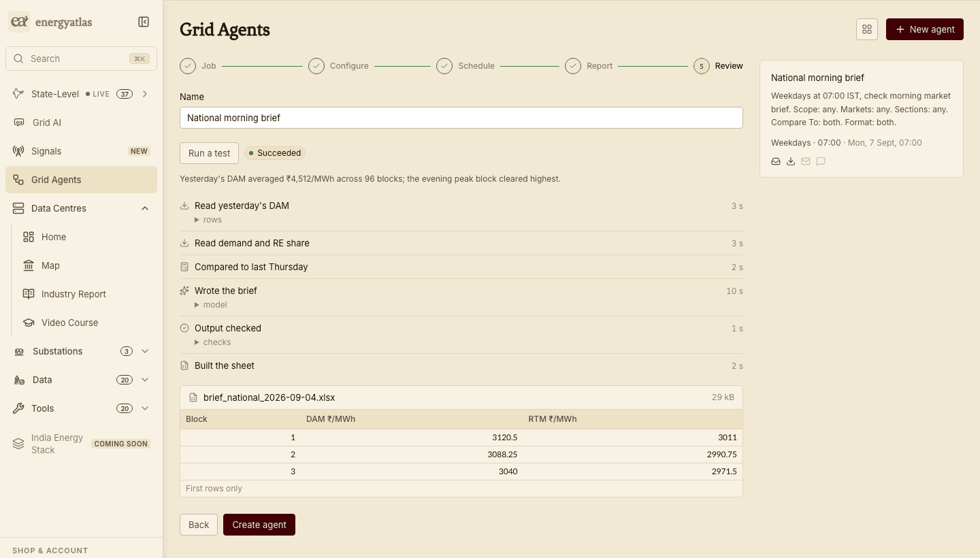Click the download icon in the summary card
The image size is (980, 558).
click(791, 161)
